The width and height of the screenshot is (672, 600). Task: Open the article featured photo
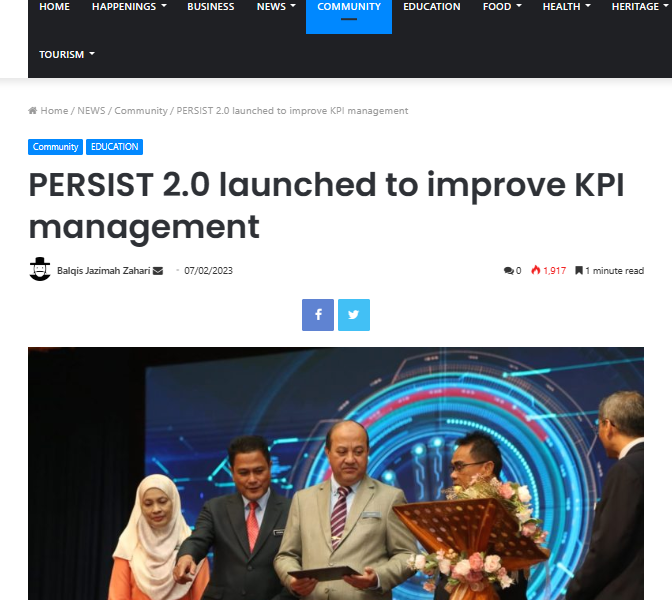click(x=336, y=474)
